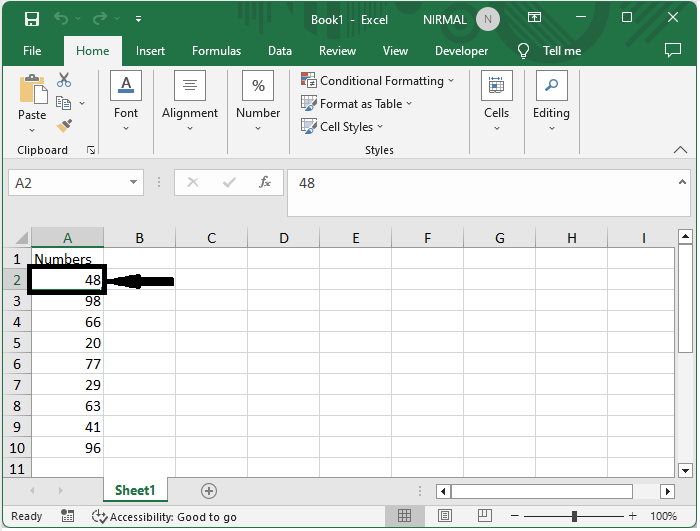This screenshot has width=700, height=531.
Task: Expand the Alignment group
Action: pos(190,101)
